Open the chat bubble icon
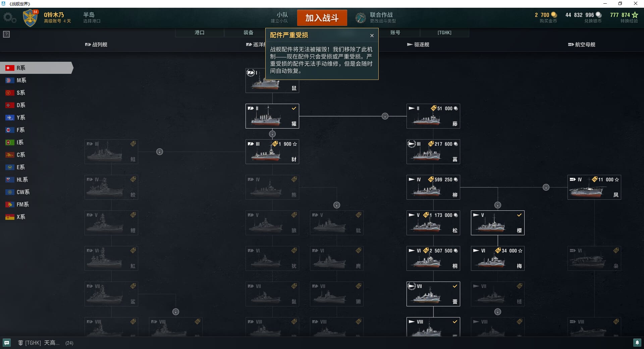The width and height of the screenshot is (644, 349). pyautogui.click(x=7, y=343)
